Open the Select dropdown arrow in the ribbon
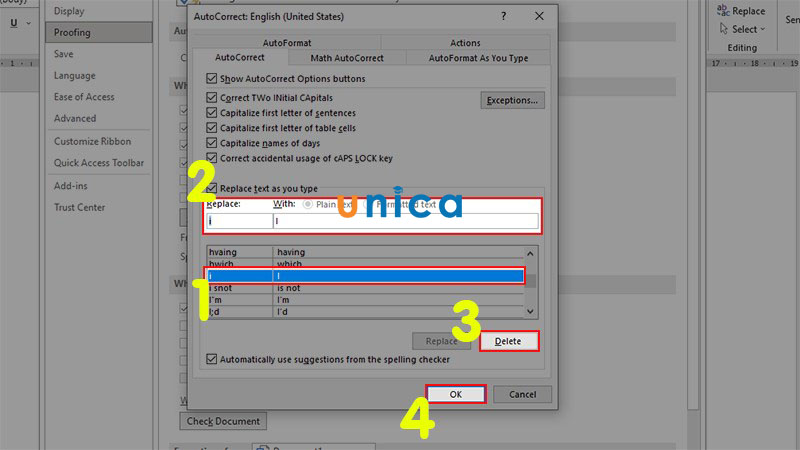The height and width of the screenshot is (450, 800). pos(763,30)
